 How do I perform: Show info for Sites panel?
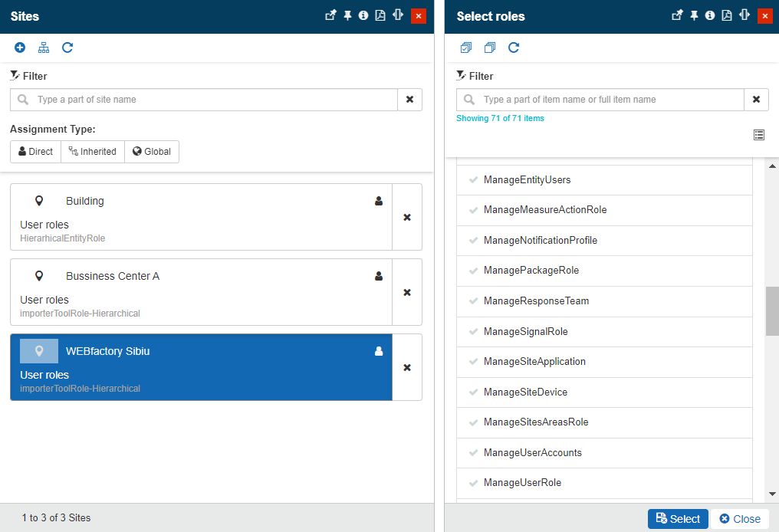pos(363,15)
